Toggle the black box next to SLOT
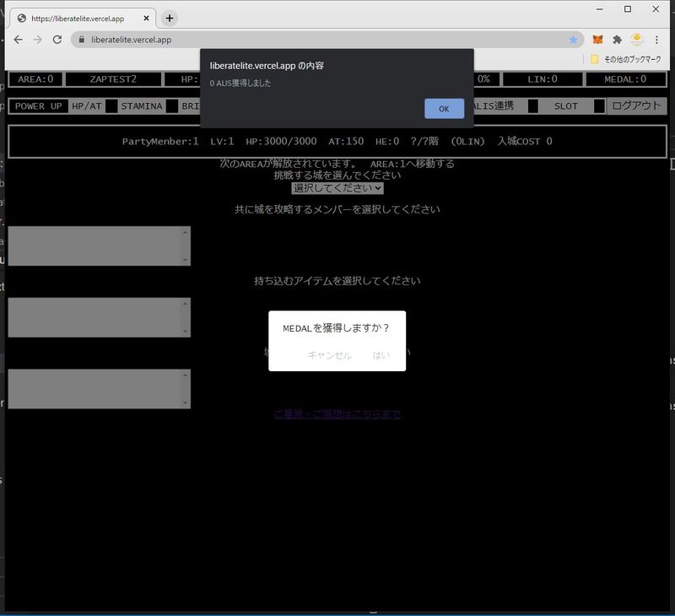Screen dimensions: 675x616 (x=599, y=106)
